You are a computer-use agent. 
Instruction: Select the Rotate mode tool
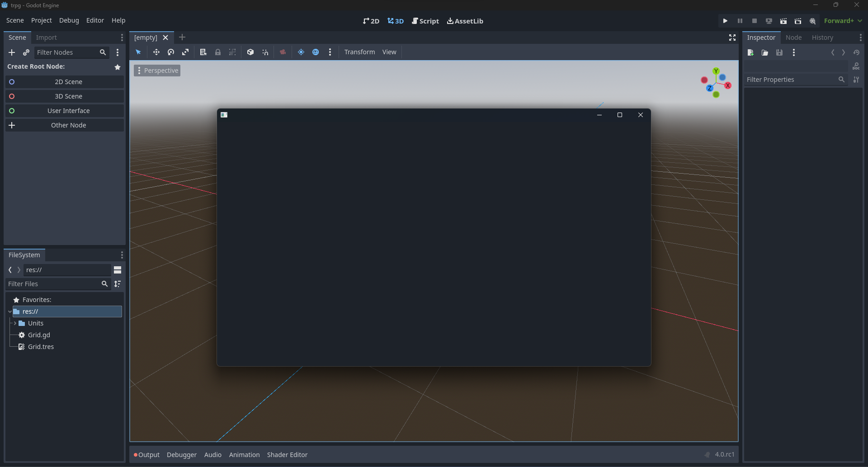(171, 52)
